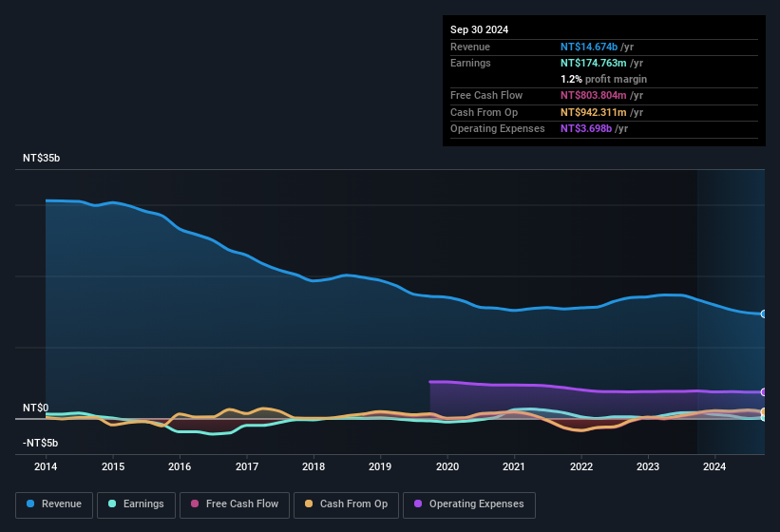
Task: Click the NT$35b y-axis label
Action: [x=41, y=158]
